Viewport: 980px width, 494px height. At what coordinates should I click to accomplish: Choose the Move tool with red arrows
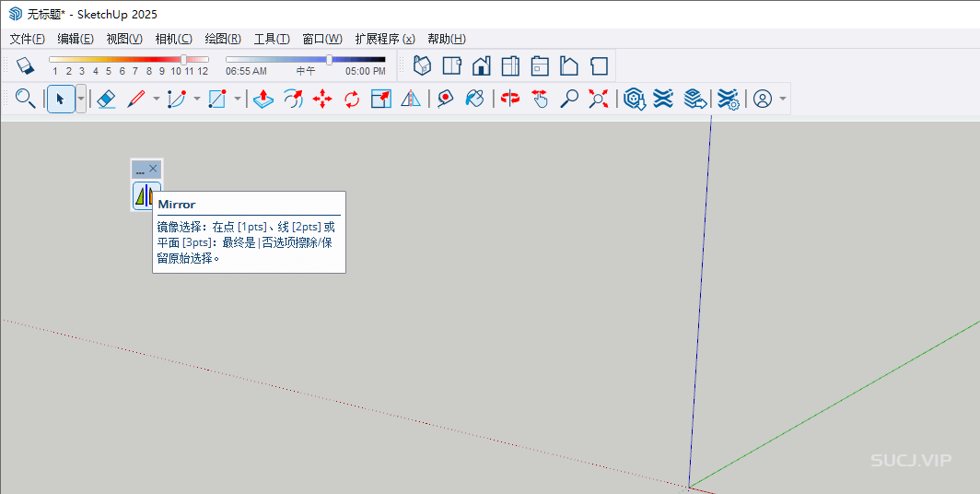tap(322, 99)
